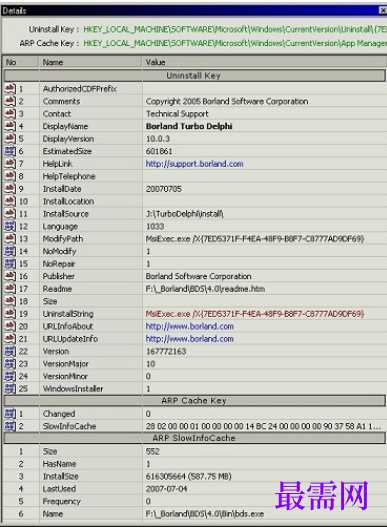Select the HasName row label
The image size is (387, 527).
tap(60, 464)
